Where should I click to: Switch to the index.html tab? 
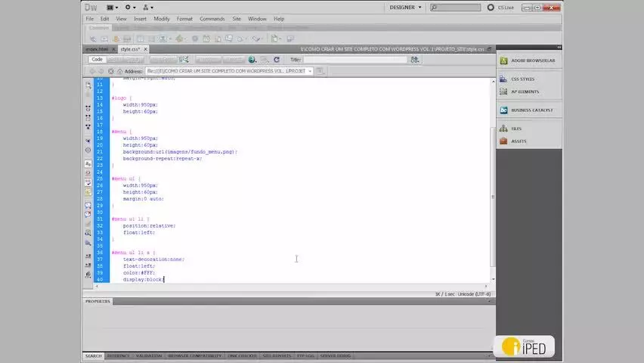pyautogui.click(x=98, y=49)
